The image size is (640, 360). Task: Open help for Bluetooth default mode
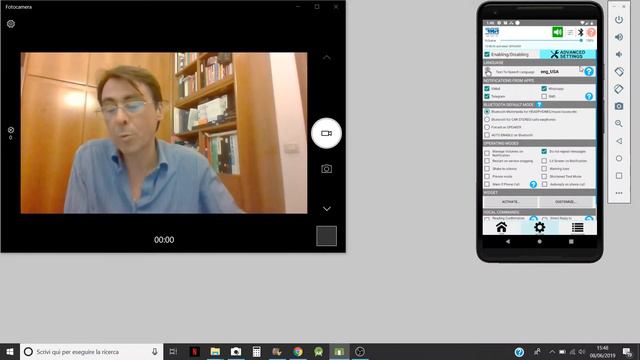pyautogui.click(x=539, y=104)
